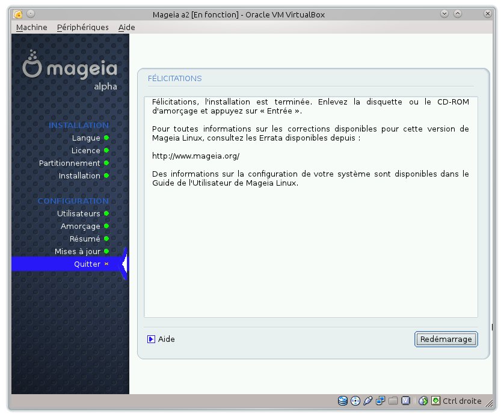This screenshot has height=420, width=504.
Task: Click the USB devices status icon
Action: pos(367,401)
